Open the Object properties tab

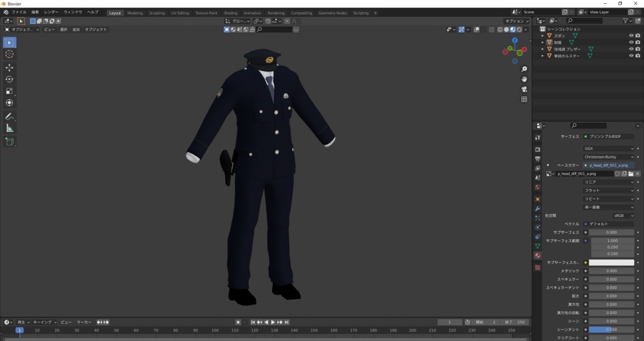click(538, 199)
